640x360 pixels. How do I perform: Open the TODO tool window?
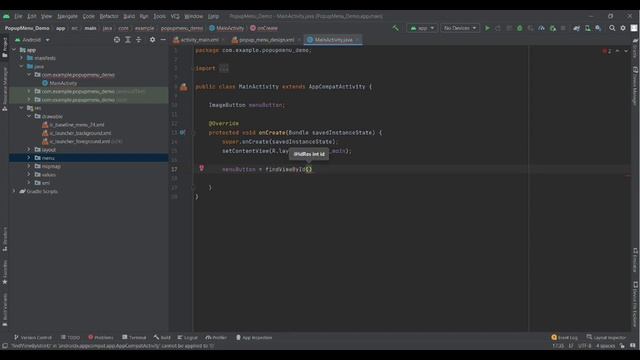tap(70, 338)
